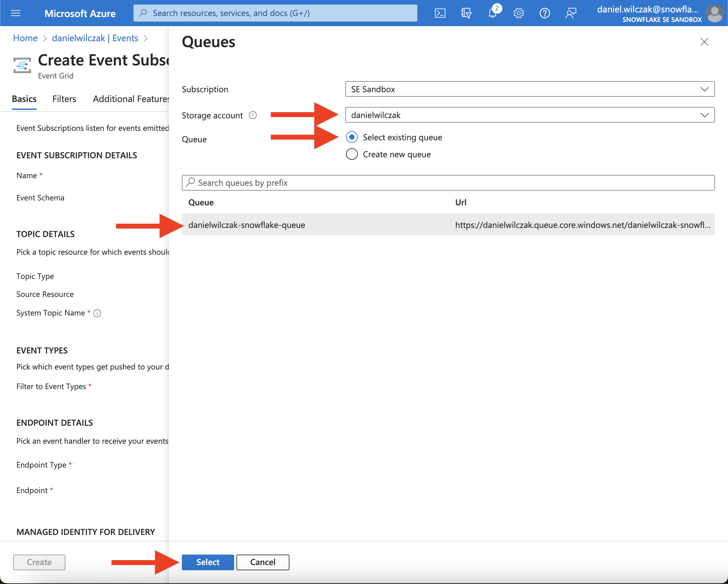This screenshot has width=728, height=584.
Task: Focus the Search queues by prefix field
Action: coord(448,183)
